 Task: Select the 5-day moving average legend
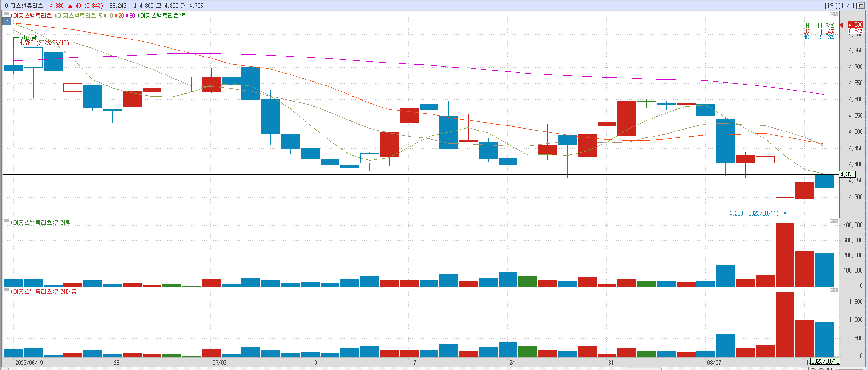(79, 16)
